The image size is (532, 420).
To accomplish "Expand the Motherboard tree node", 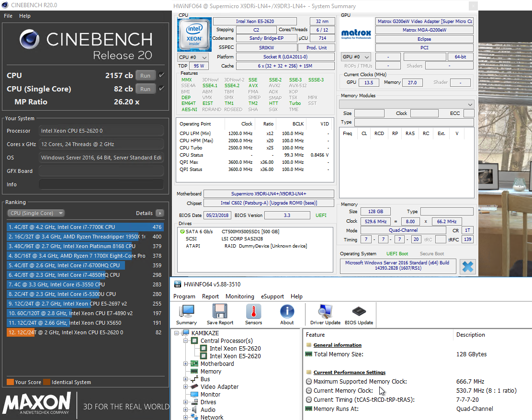I will coord(186,363).
